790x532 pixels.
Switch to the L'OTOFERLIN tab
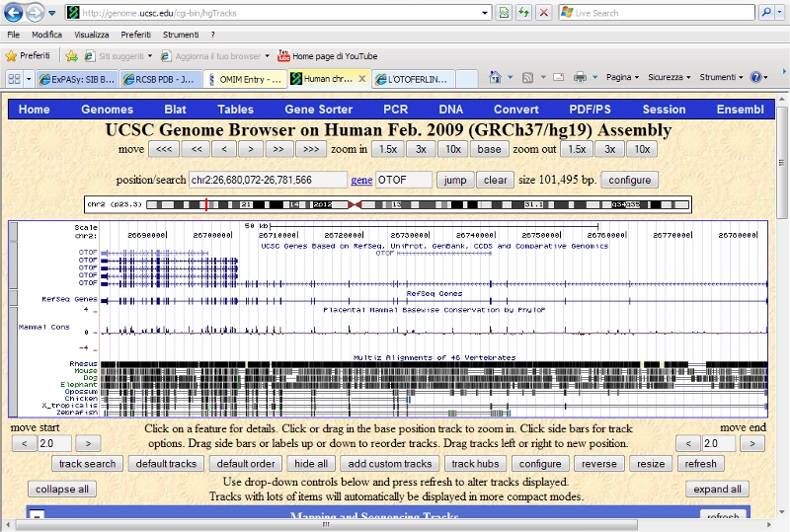point(413,79)
